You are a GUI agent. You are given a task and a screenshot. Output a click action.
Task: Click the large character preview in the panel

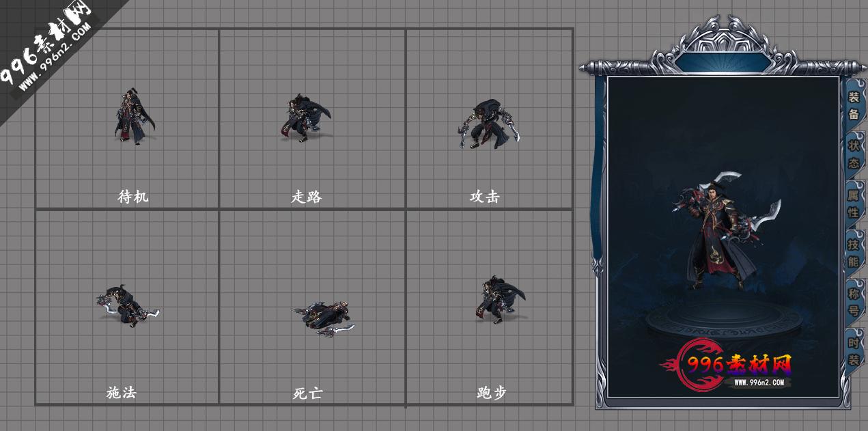coord(728,230)
